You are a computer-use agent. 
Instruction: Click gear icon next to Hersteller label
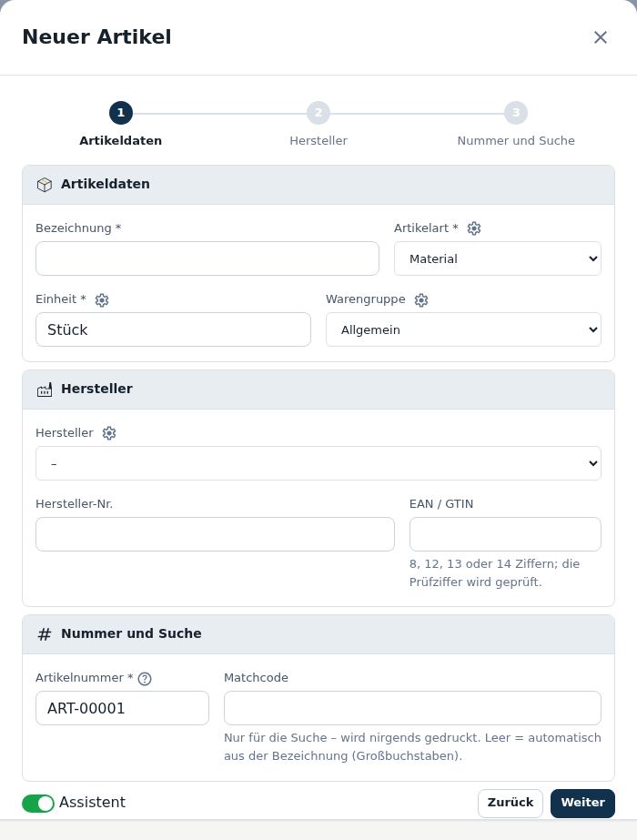(x=109, y=433)
